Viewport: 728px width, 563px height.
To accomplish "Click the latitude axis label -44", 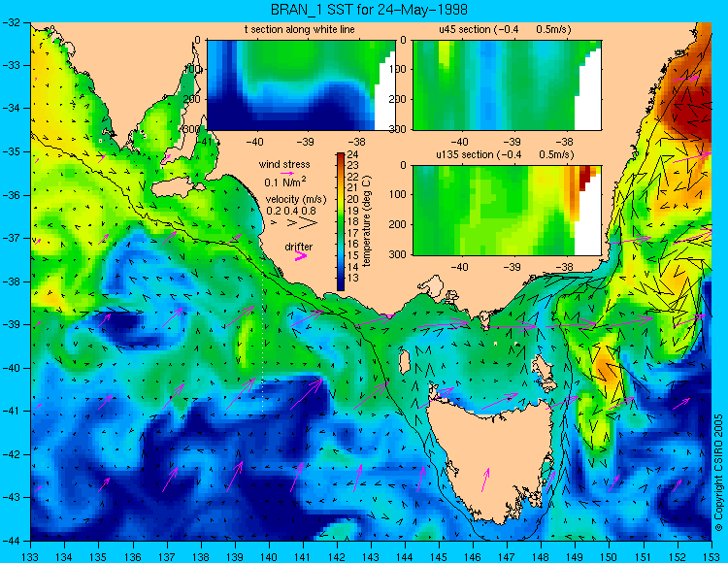I will pos(11,541).
